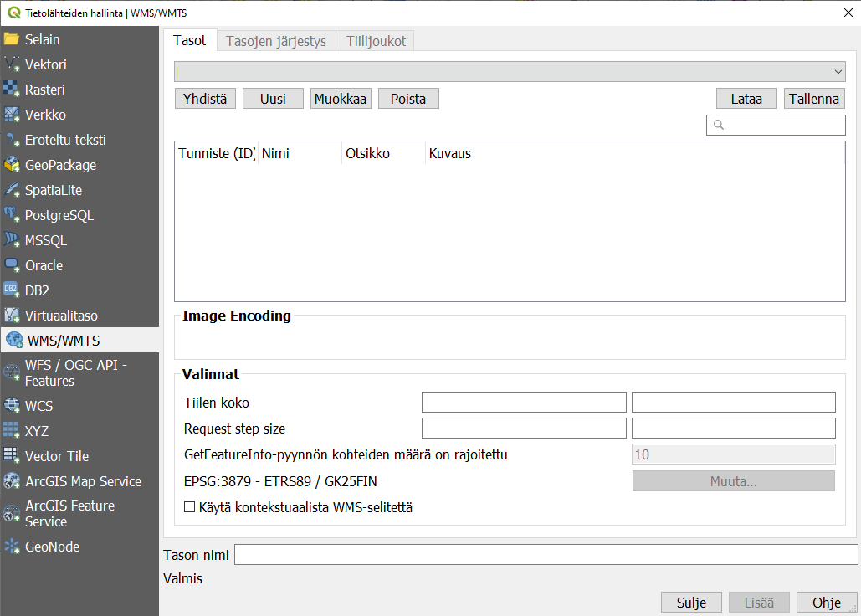Image resolution: width=861 pixels, height=616 pixels.
Task: Choose the GeoPackage source icon
Action: (x=12, y=165)
